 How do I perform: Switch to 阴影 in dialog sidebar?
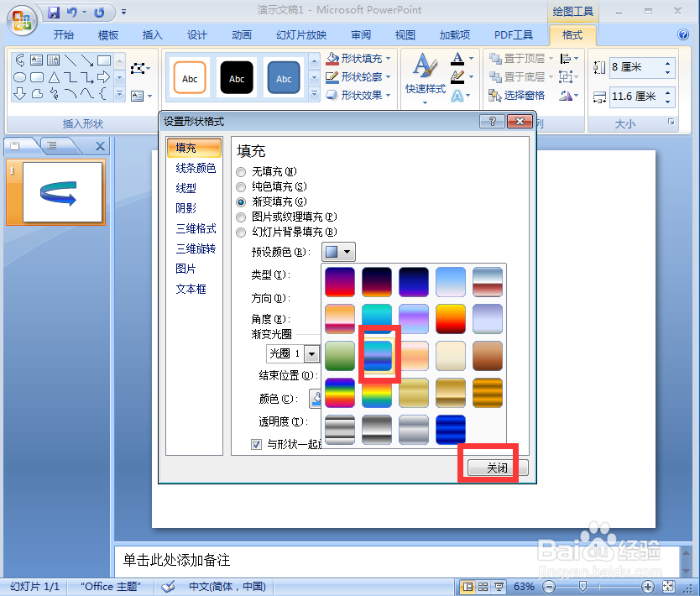[185, 208]
